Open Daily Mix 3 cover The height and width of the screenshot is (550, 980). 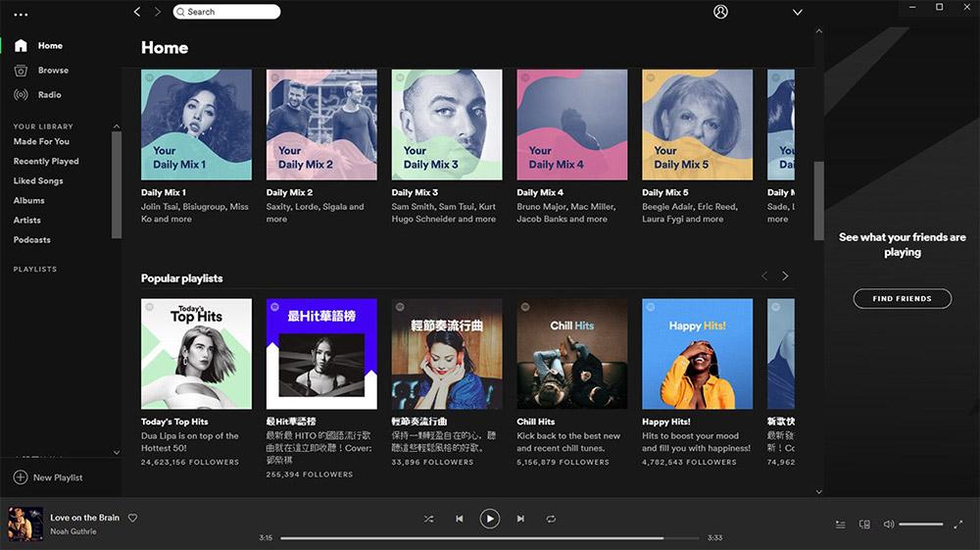[x=447, y=125]
